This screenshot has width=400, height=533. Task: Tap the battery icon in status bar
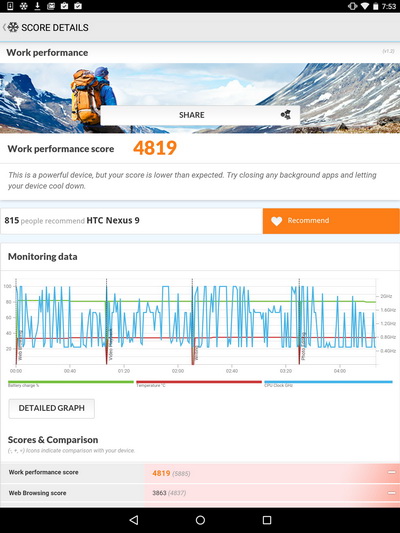tap(376, 6)
